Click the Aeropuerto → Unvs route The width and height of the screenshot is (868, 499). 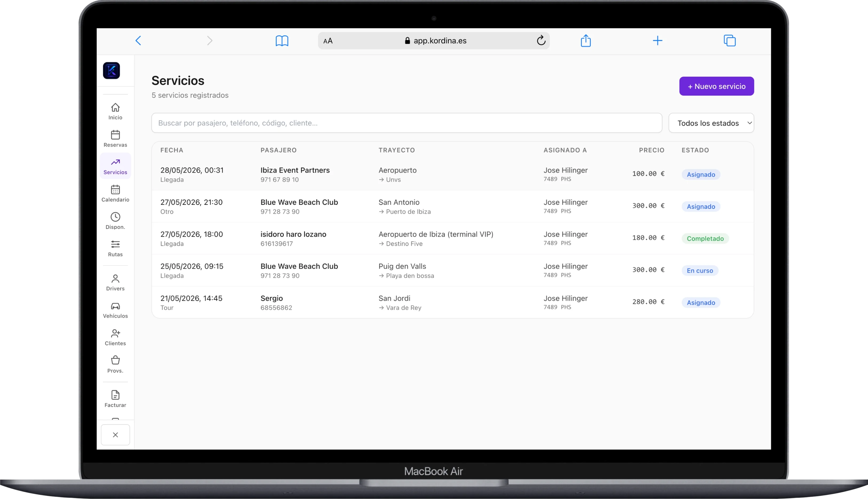397,174
